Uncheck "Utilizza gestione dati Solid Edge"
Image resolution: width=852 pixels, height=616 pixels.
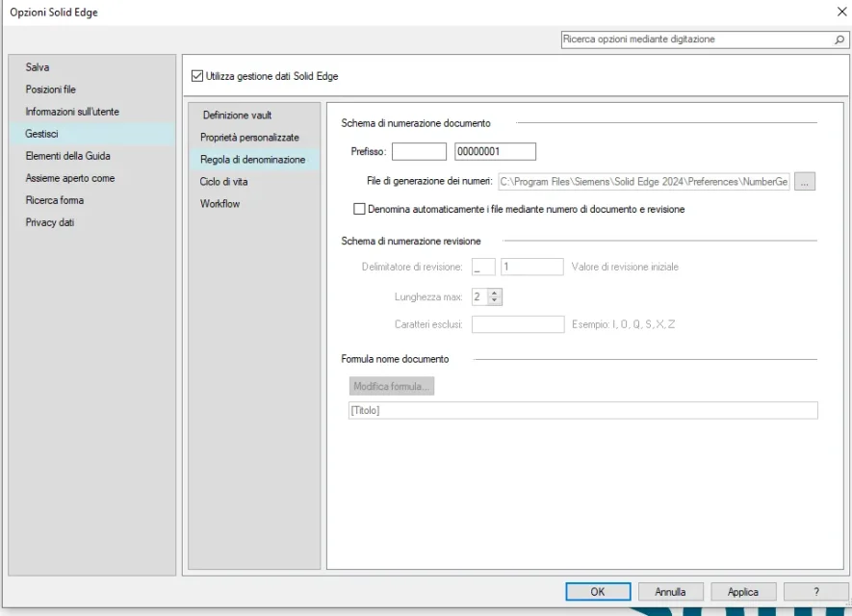click(x=195, y=74)
